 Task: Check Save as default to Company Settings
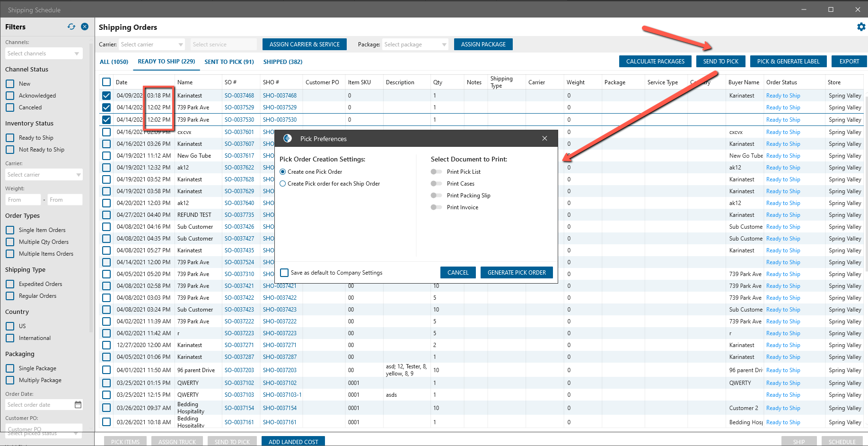284,273
